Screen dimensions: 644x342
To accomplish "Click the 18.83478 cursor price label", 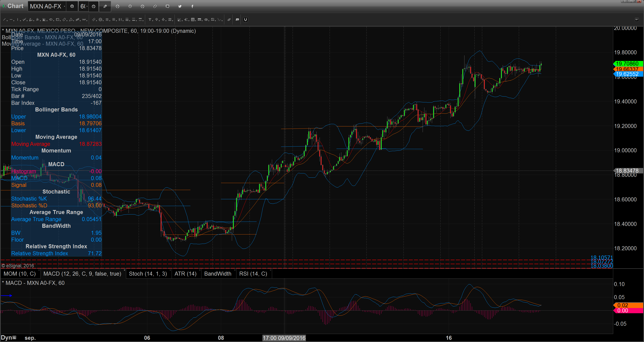I will click(x=628, y=171).
